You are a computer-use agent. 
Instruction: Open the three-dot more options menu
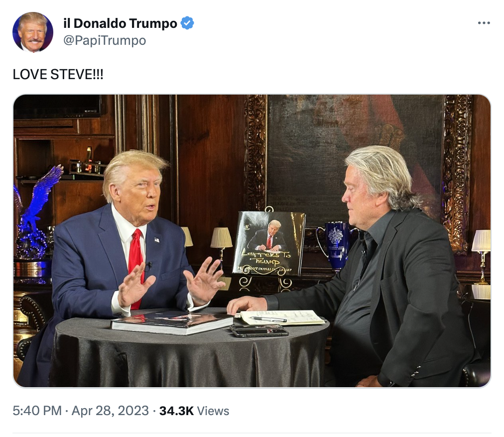(x=484, y=23)
